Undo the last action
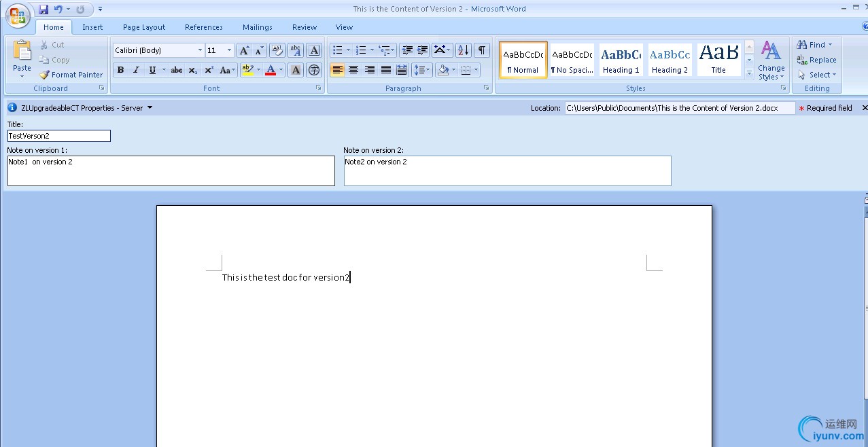 tap(58, 10)
